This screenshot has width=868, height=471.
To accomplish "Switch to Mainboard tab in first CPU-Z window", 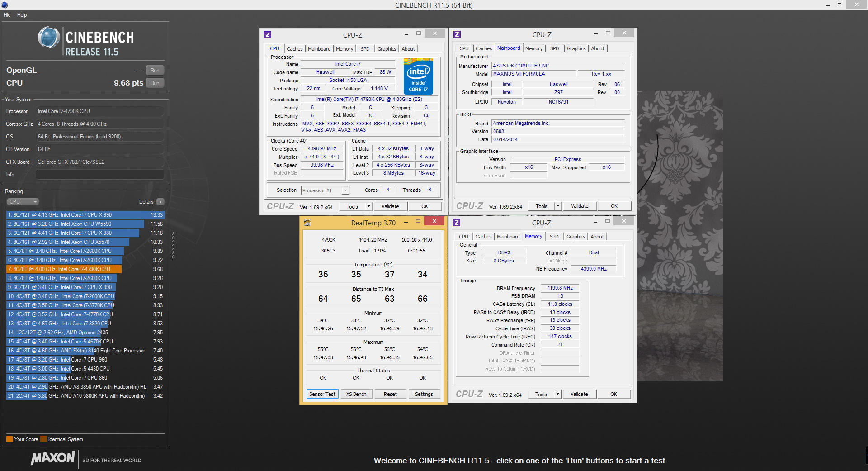I will pos(319,49).
